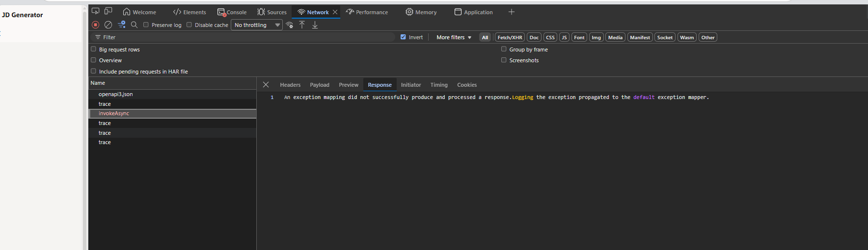Screen dimensions: 868x250
Task: Click the Filter text input field
Action: (x=243, y=37)
